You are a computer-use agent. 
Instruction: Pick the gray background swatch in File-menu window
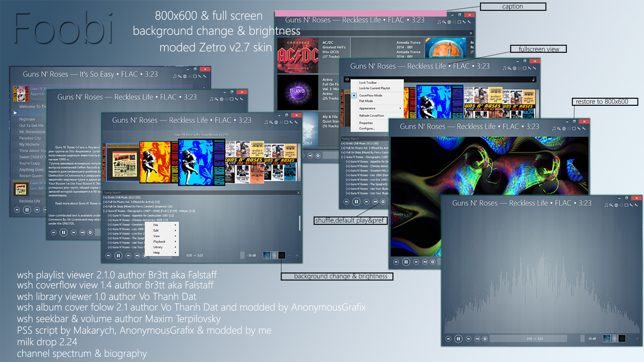[274, 256]
